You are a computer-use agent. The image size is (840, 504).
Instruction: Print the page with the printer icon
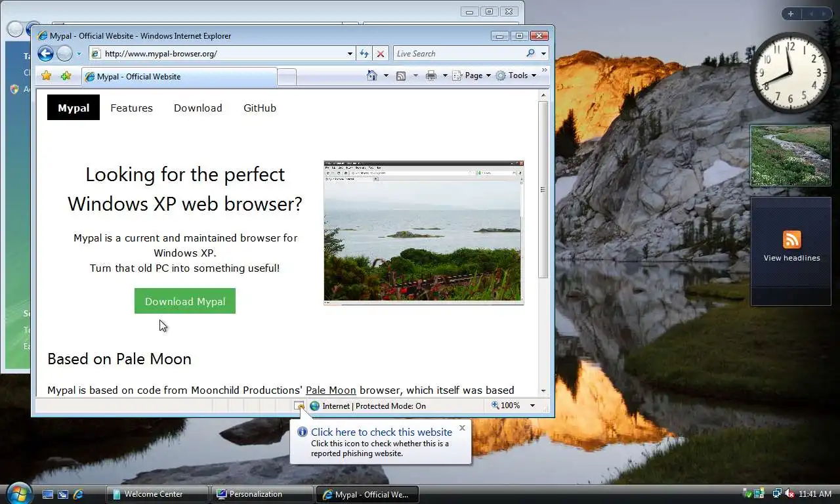click(x=431, y=75)
